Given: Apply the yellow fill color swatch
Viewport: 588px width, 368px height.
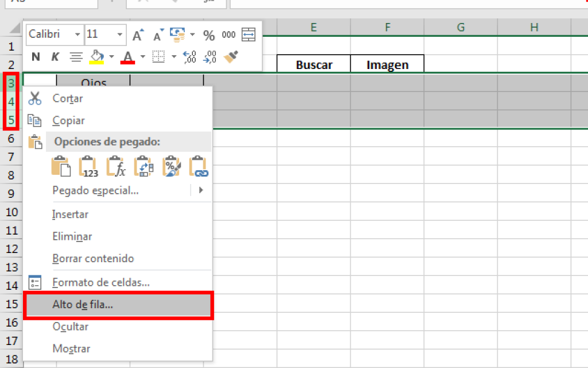Looking at the screenshot, I should point(96,56).
